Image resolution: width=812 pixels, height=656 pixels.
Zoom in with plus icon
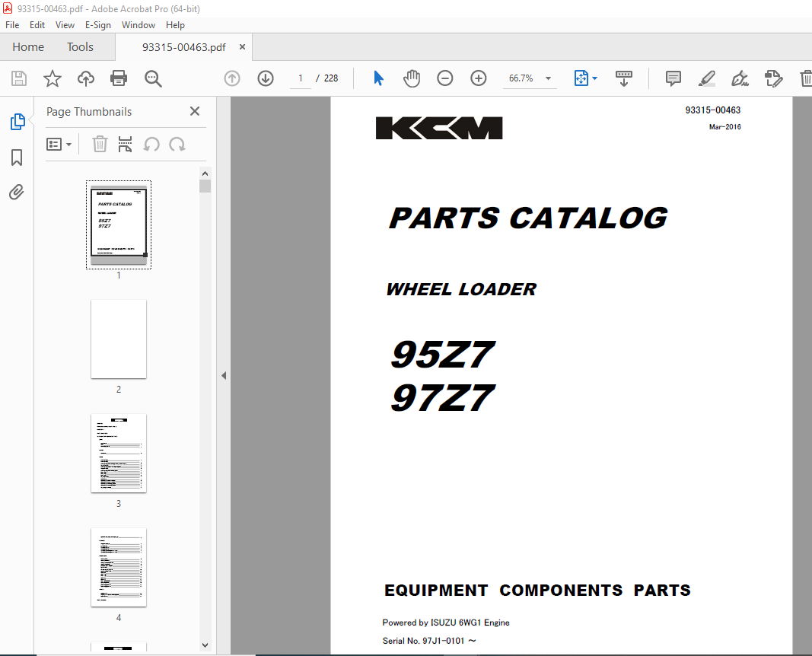point(479,78)
